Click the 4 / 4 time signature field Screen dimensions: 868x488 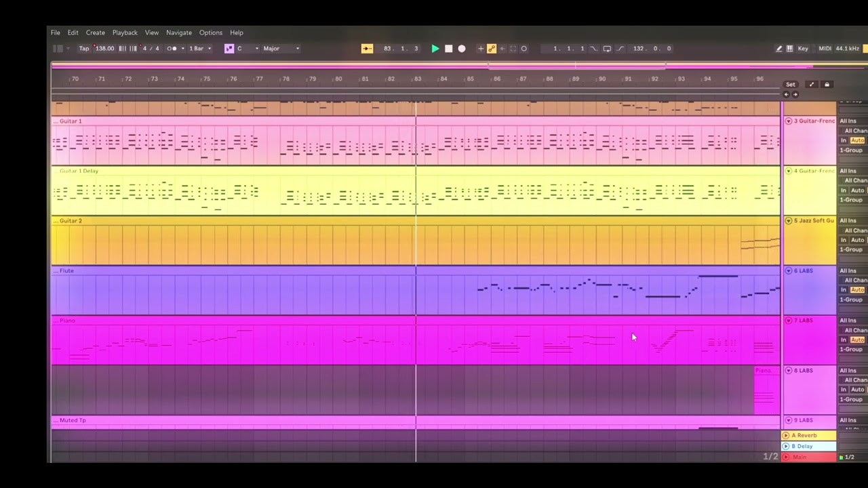(x=151, y=49)
